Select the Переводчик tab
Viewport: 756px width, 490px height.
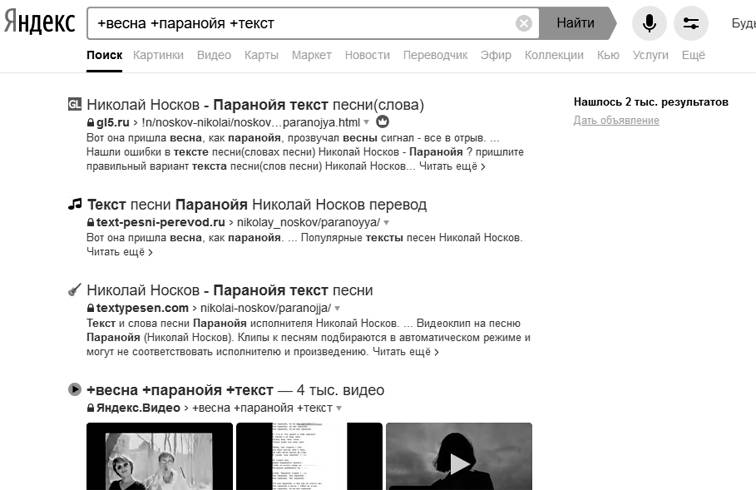[x=435, y=56]
